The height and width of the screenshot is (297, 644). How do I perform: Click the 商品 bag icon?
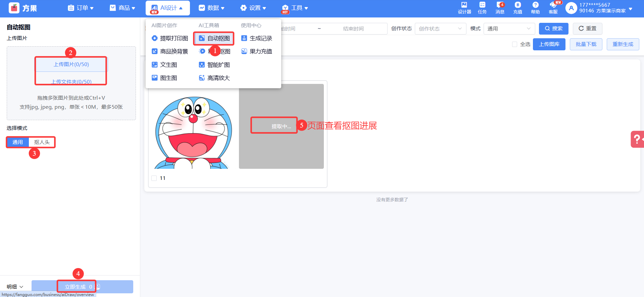(x=113, y=8)
